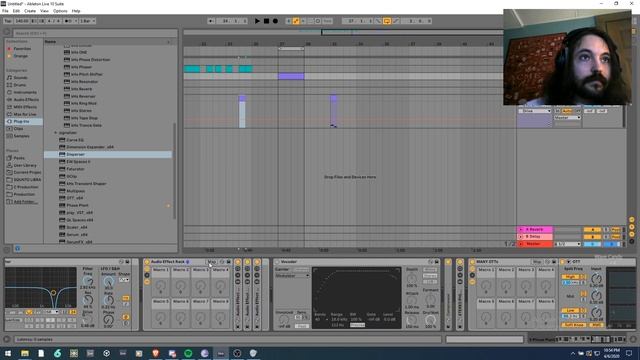Click the Map button on Audio Effect Rack
The image size is (640, 360).
tap(211, 262)
